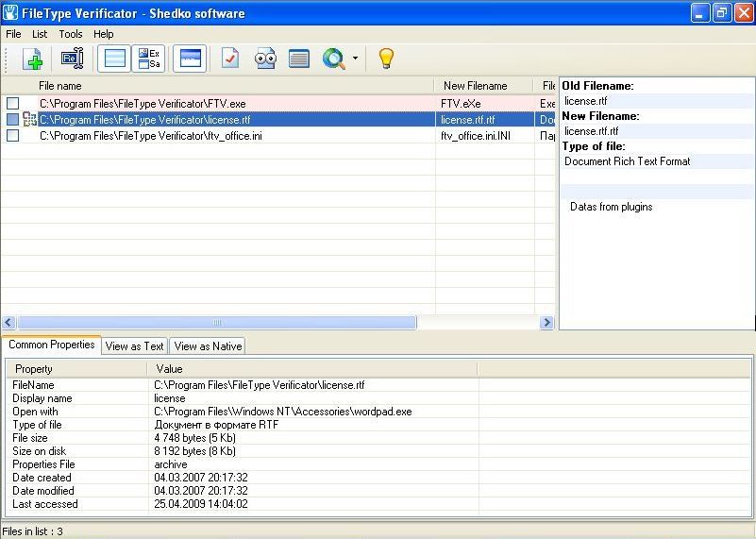Click Files in list : 3 status text

pos(32,531)
